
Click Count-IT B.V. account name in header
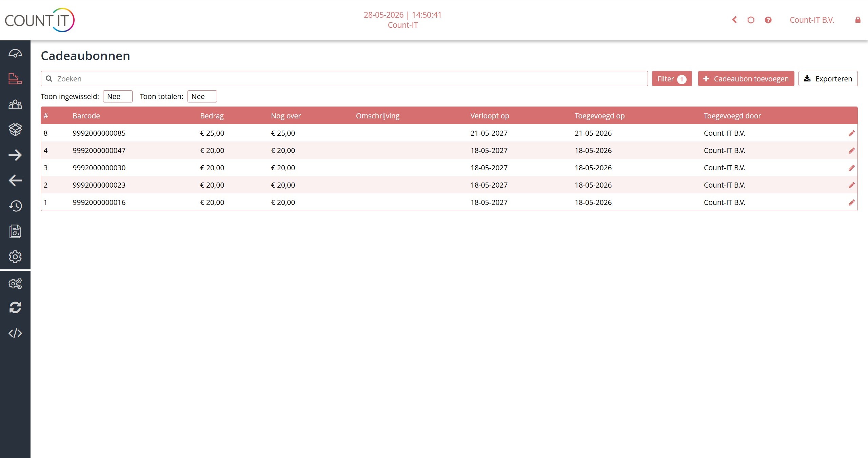[812, 20]
